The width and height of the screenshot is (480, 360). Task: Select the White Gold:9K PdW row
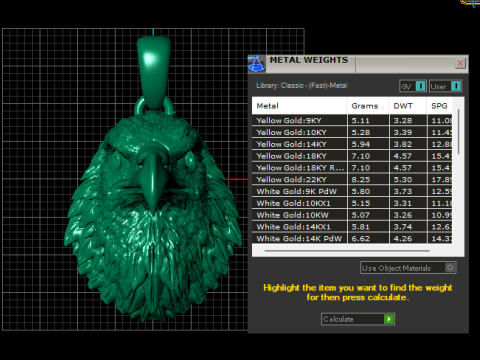pos(352,191)
